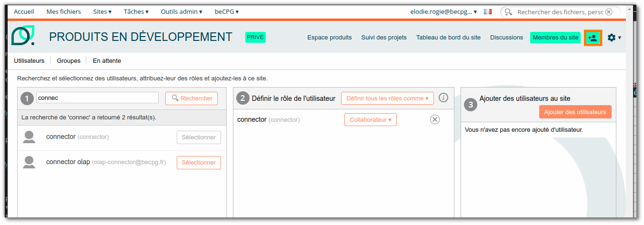Open Espace produits page
The image size is (644, 225).
coord(330,38)
